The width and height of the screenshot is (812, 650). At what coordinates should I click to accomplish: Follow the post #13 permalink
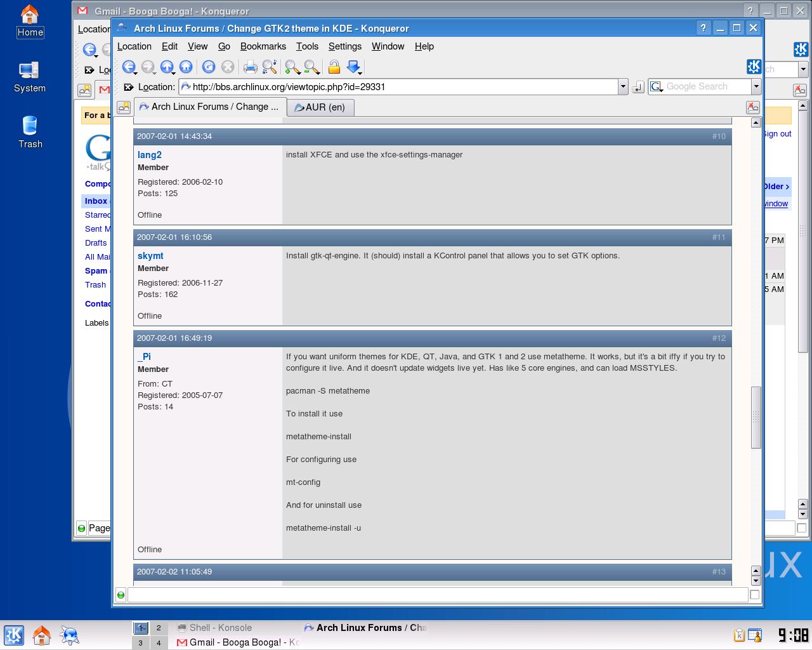[719, 572]
